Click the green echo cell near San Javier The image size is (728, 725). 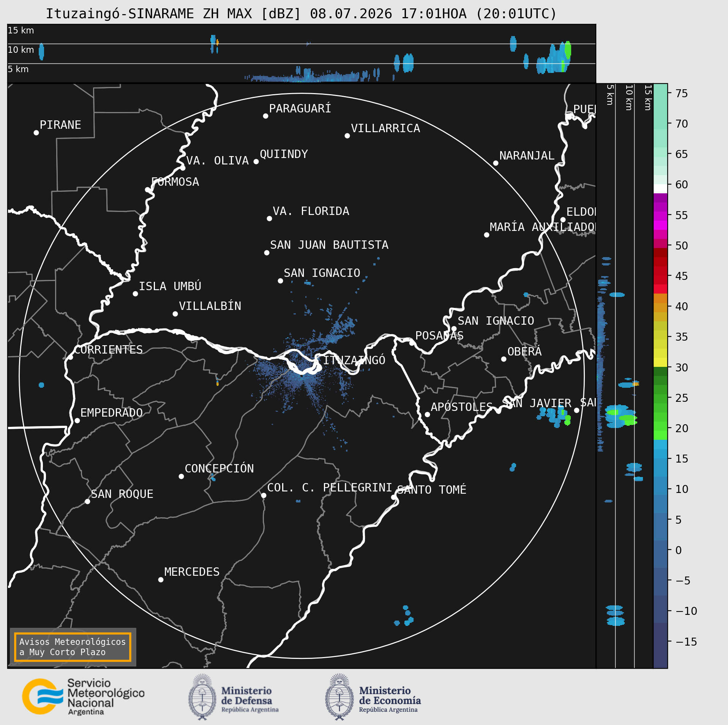(567, 420)
